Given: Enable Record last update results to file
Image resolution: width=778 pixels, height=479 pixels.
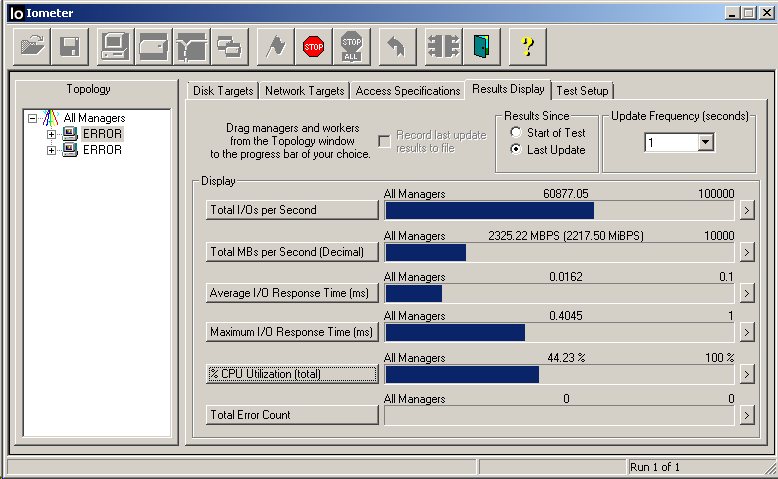Looking at the screenshot, I should [x=385, y=141].
